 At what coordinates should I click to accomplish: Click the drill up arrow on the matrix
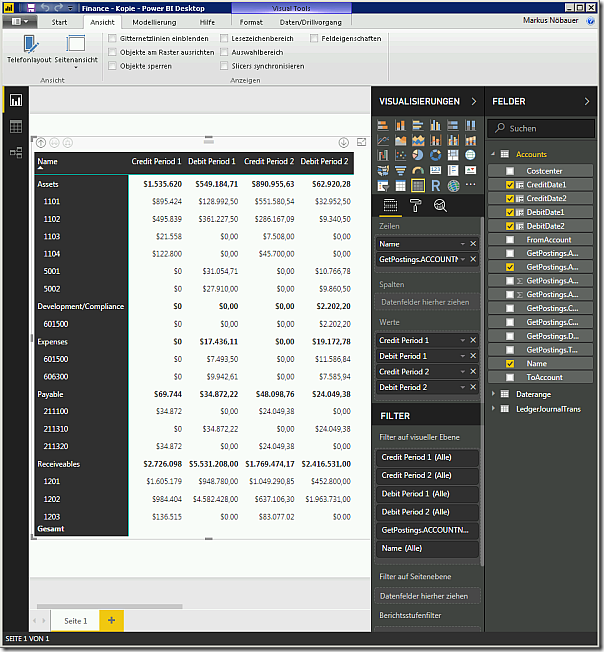[x=41, y=143]
